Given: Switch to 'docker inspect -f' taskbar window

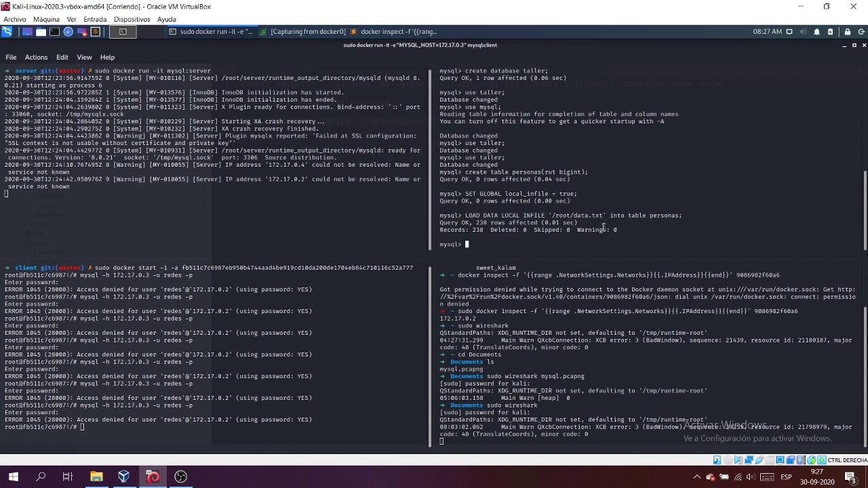Looking at the screenshot, I should (x=393, y=32).
